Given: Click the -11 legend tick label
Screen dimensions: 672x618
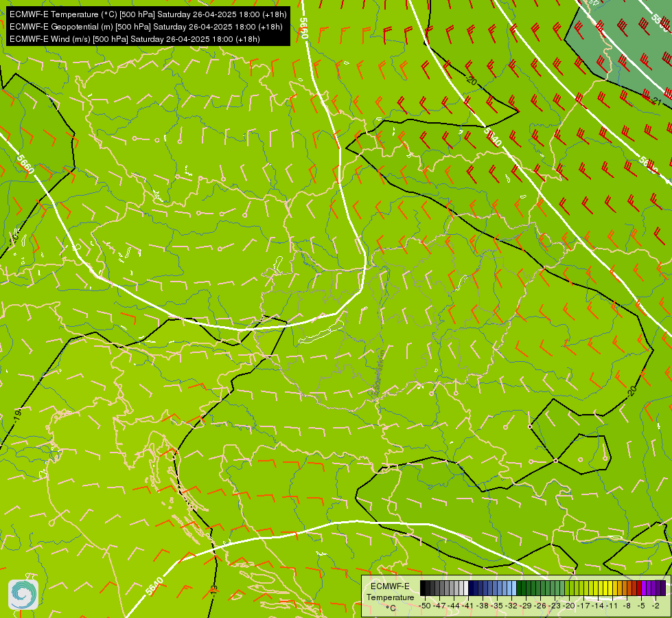Looking at the screenshot, I should [612, 606].
